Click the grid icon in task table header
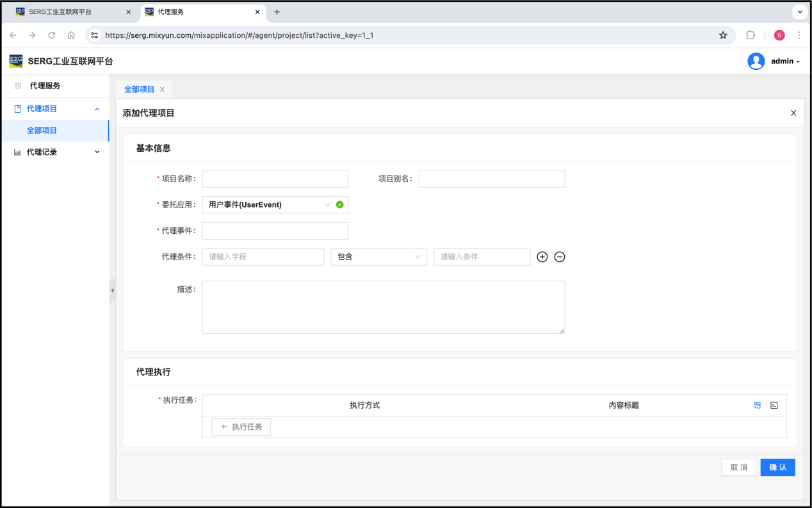Image resolution: width=812 pixels, height=508 pixels. click(x=757, y=406)
